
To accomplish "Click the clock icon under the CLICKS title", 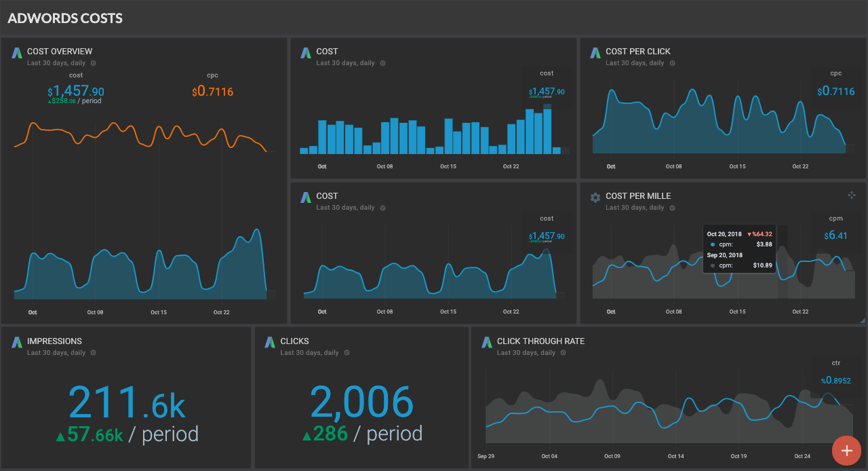I will pyautogui.click(x=347, y=353).
